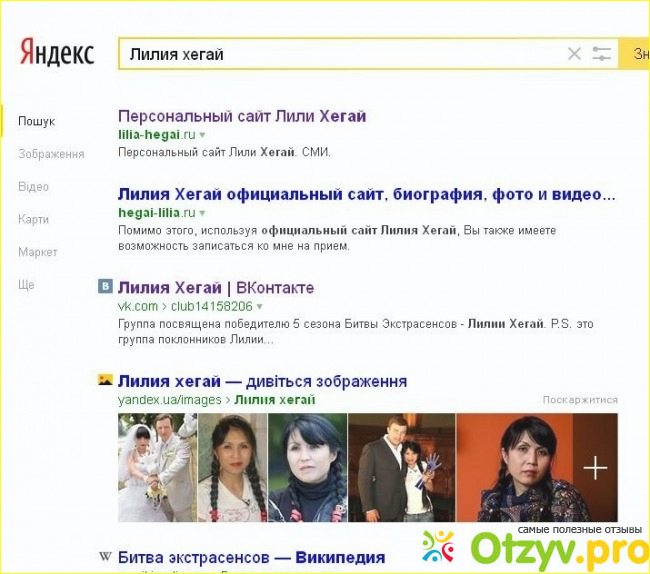Click the Yandex logo
This screenshot has height=574, width=650.
tap(56, 52)
